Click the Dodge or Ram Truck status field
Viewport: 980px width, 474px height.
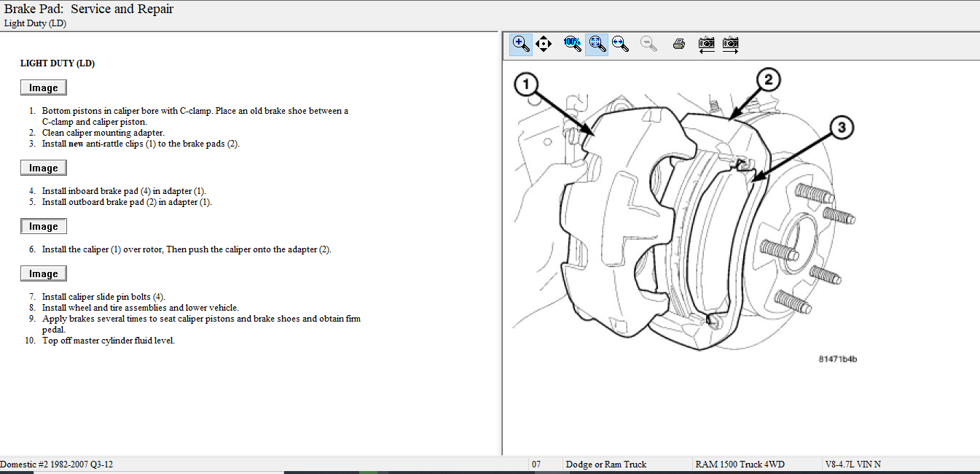pyautogui.click(x=605, y=465)
